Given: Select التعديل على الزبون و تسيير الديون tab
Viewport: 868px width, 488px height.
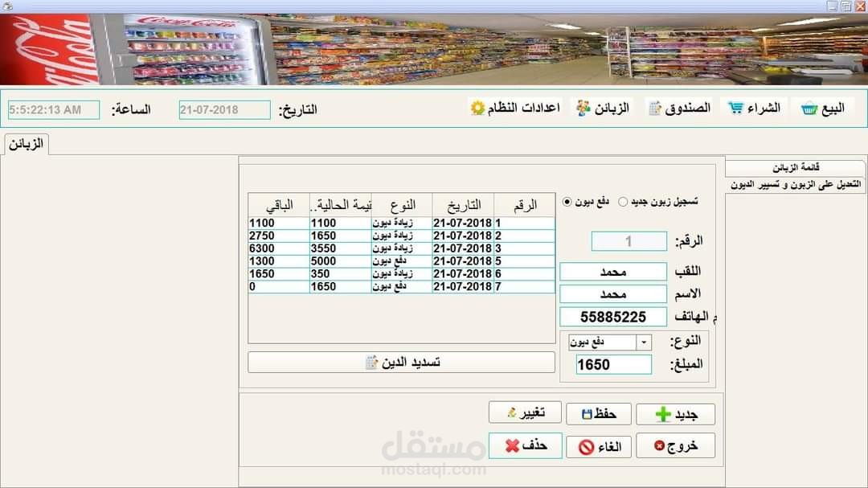Looking at the screenshot, I should 796,182.
